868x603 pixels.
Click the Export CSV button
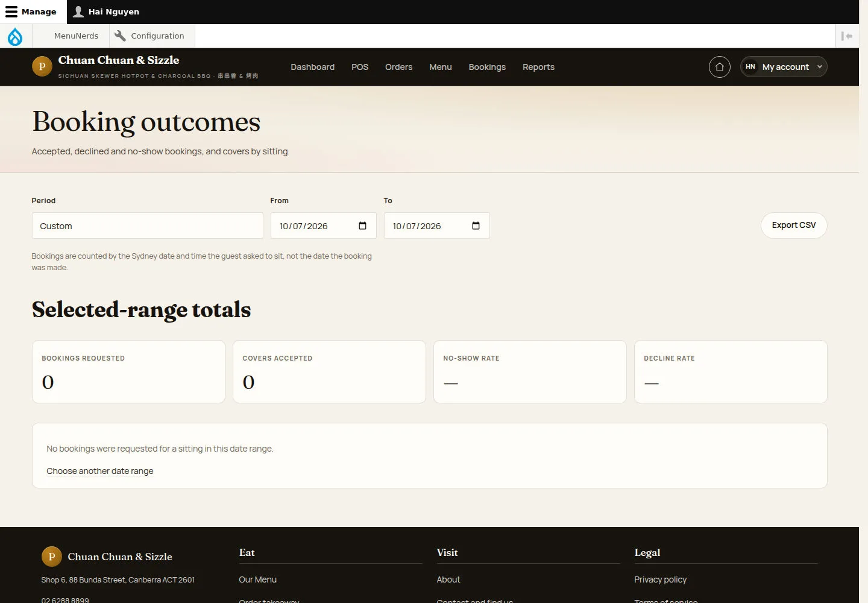pos(794,226)
